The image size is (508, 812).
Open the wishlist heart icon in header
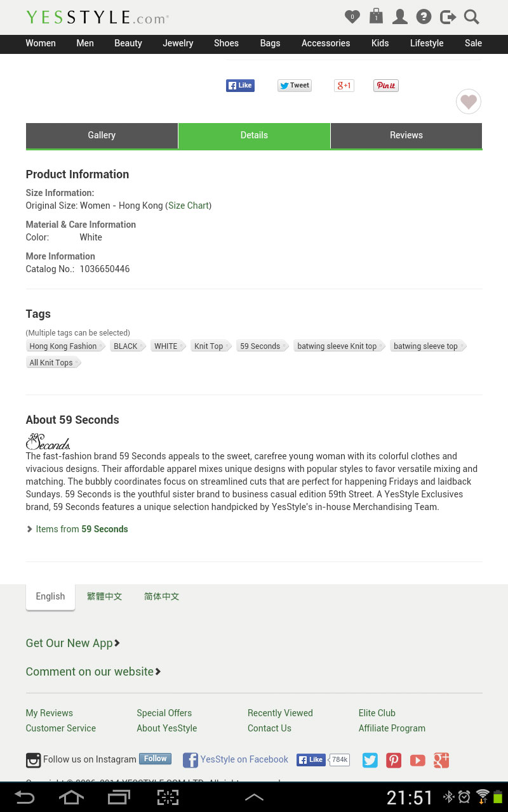point(352,17)
